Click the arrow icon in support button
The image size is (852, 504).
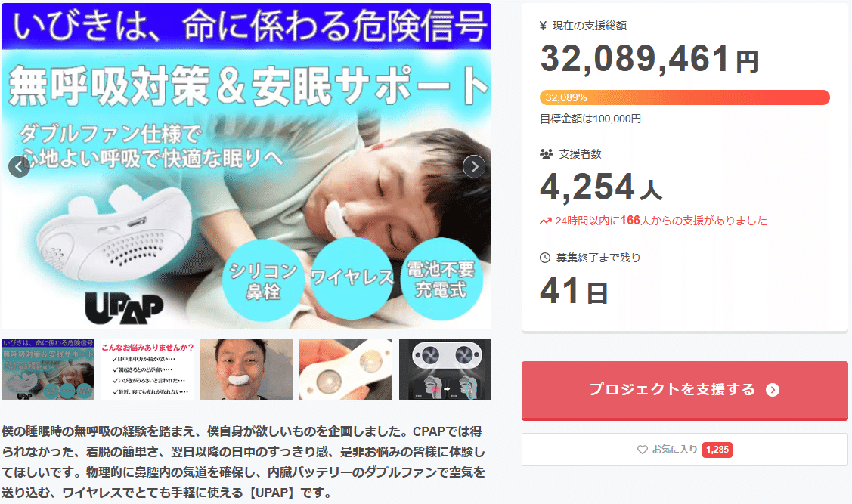point(773,390)
